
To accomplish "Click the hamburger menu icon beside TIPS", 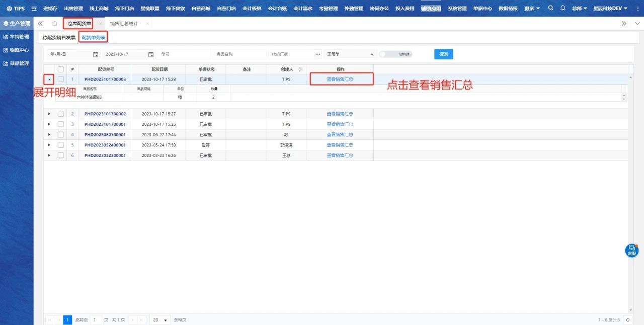I will coord(34,9).
